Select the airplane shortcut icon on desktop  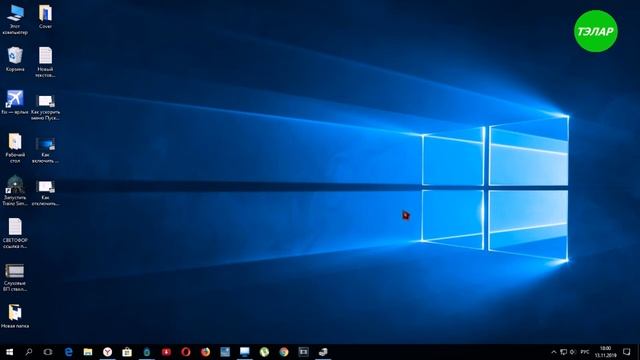[x=15, y=102]
